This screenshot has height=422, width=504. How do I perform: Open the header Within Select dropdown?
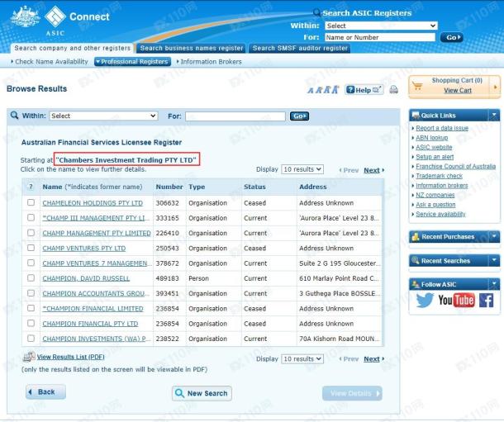[x=381, y=26]
